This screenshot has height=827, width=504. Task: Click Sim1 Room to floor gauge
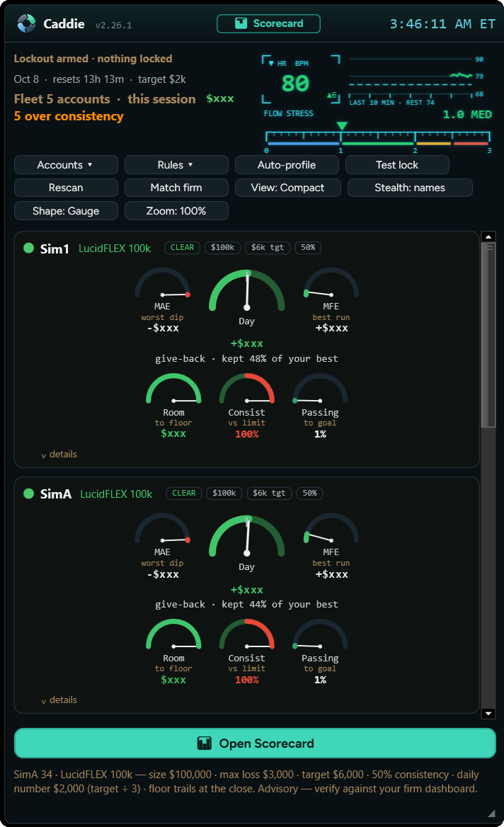coord(173,389)
